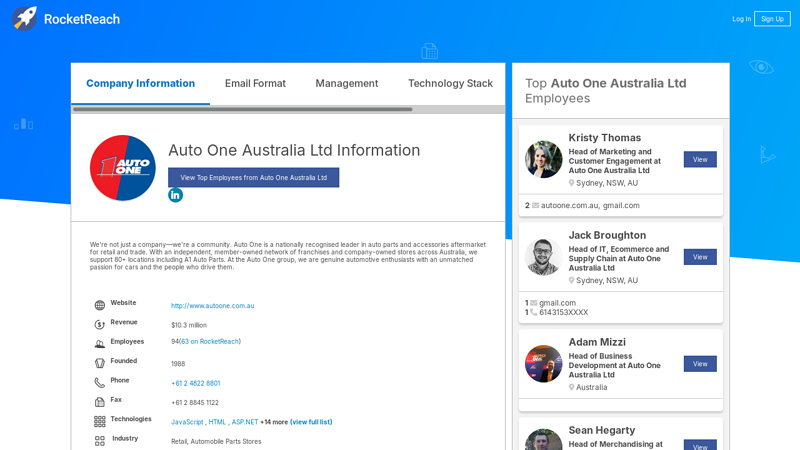
Task: Call the +61 2 4822 8801 phone link
Action: 195,383
